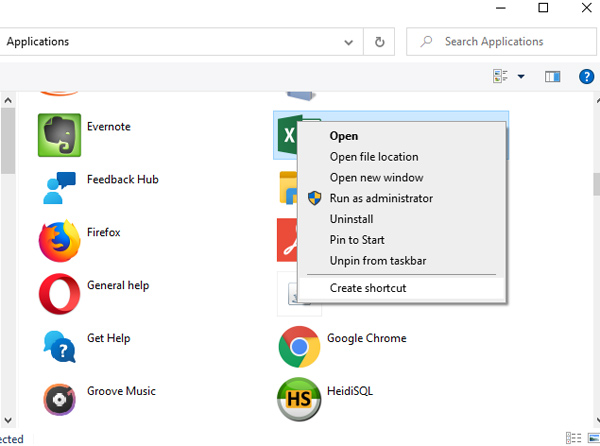Click the search magnifier icon
This screenshot has width=600, height=446.
click(x=426, y=41)
